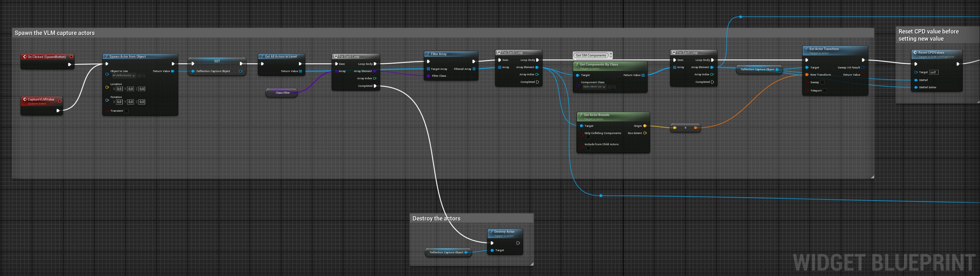The width and height of the screenshot is (980, 276).
Task: Click Rotation Z value field
Action: click(x=141, y=102)
